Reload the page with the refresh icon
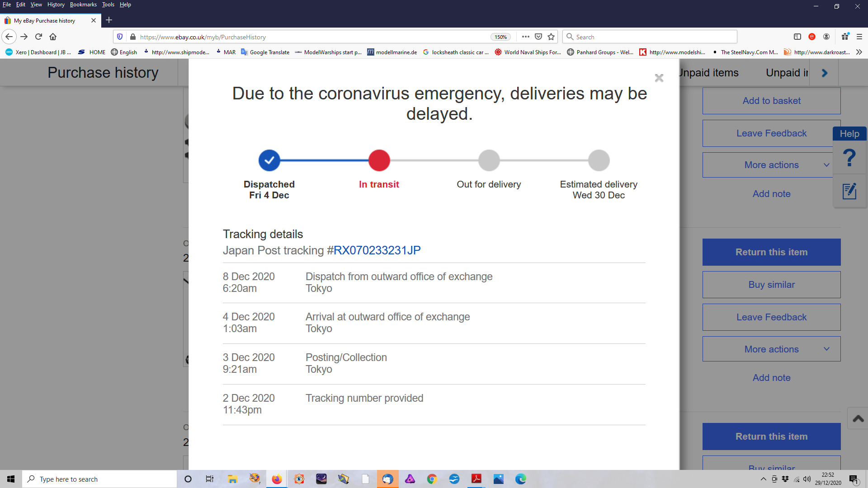 tap(39, 37)
